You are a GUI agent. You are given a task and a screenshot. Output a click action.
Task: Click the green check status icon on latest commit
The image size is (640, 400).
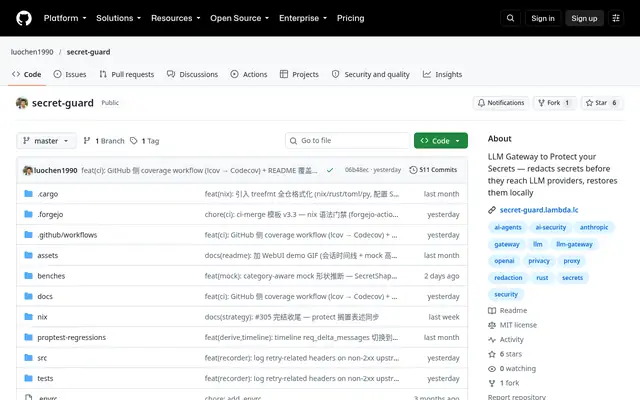pos(330,170)
